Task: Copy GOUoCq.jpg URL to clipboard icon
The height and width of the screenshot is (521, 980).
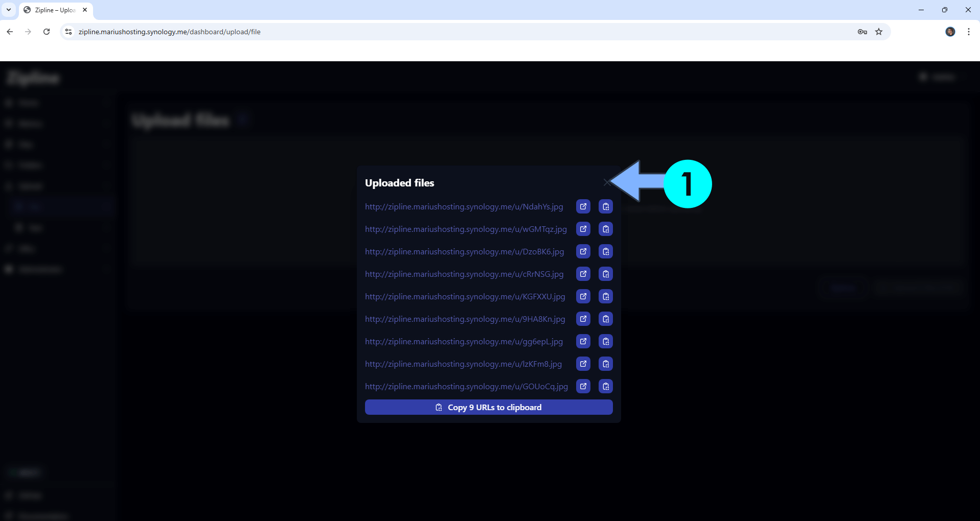Action: click(x=606, y=386)
